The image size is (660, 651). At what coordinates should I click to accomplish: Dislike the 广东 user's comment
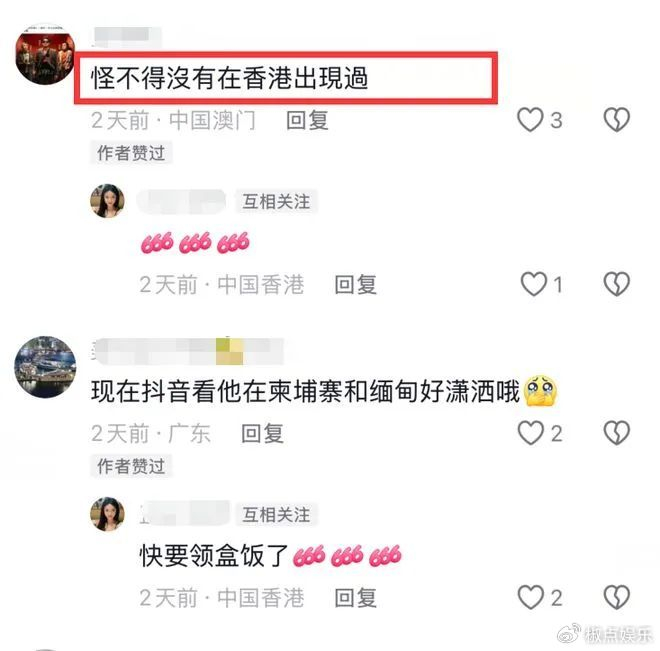pos(617,433)
